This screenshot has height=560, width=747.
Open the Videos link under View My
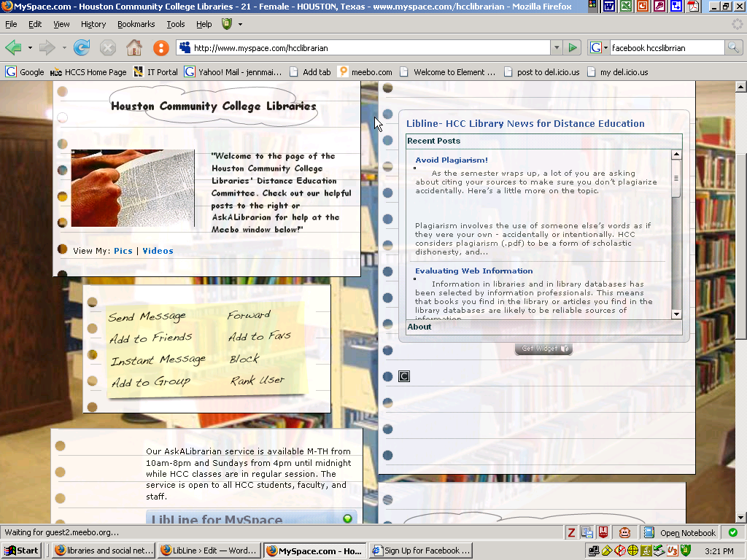(158, 251)
